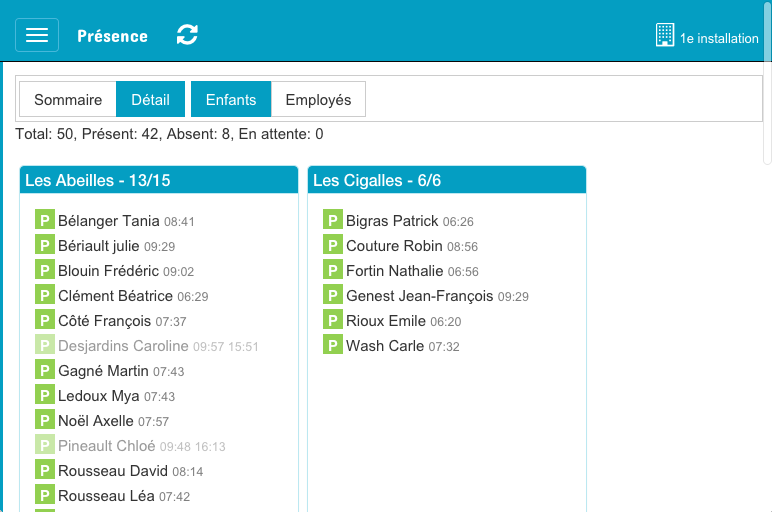Switch to the Sommaire view
The height and width of the screenshot is (512, 772).
coord(68,100)
